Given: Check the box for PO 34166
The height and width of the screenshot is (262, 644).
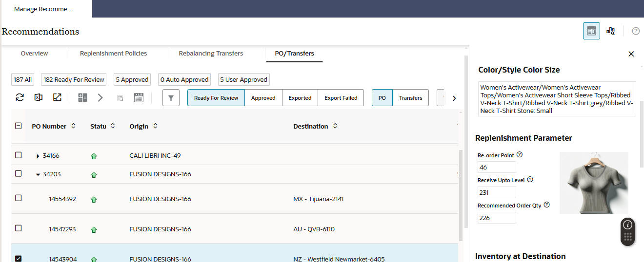Looking at the screenshot, I should [x=18, y=155].
